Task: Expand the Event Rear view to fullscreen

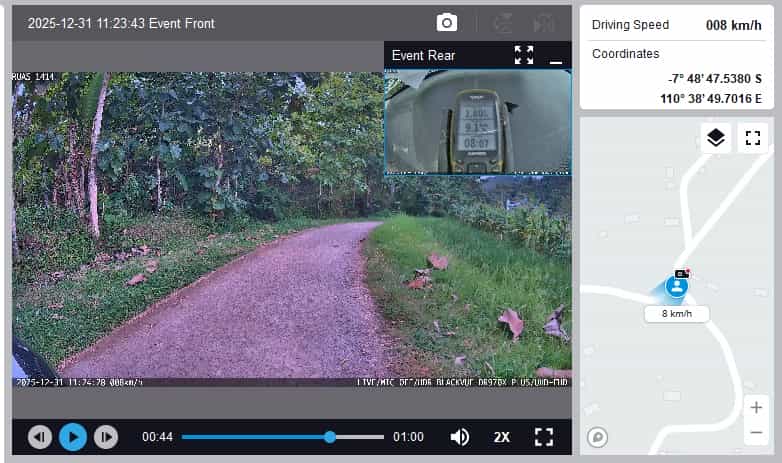Action: [x=524, y=55]
